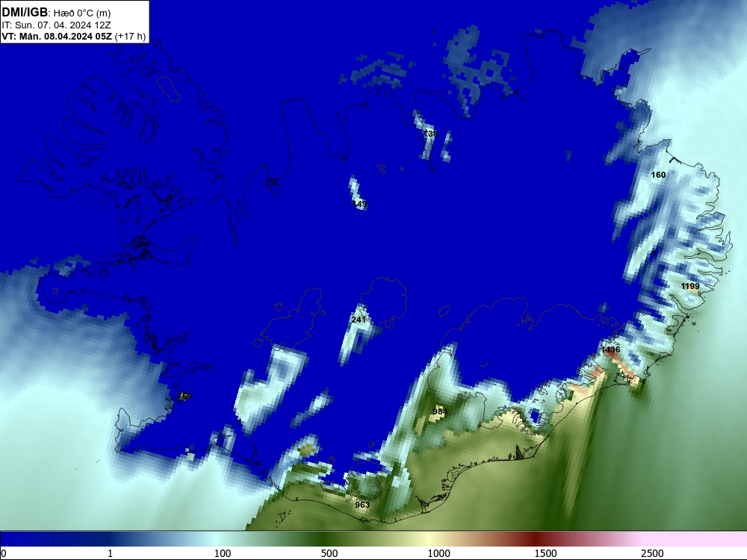Click the 500 tick on the color scale
Screen dimensions: 747x560
[x=329, y=553]
